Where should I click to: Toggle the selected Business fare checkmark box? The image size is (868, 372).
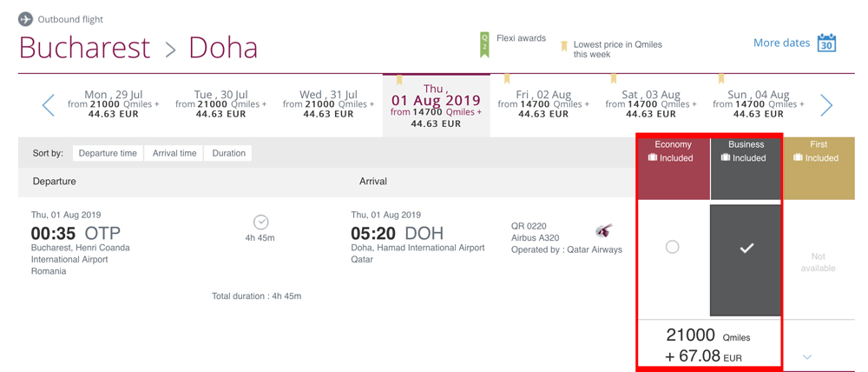(x=746, y=261)
